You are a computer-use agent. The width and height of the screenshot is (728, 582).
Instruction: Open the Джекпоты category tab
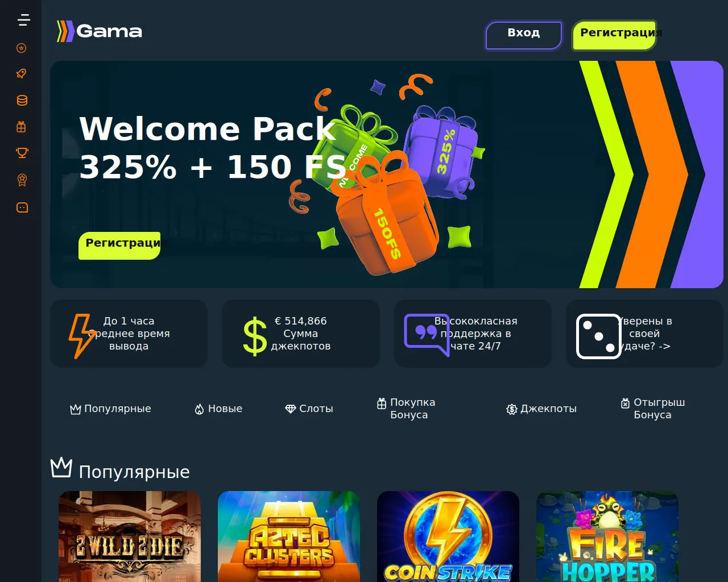click(x=541, y=409)
